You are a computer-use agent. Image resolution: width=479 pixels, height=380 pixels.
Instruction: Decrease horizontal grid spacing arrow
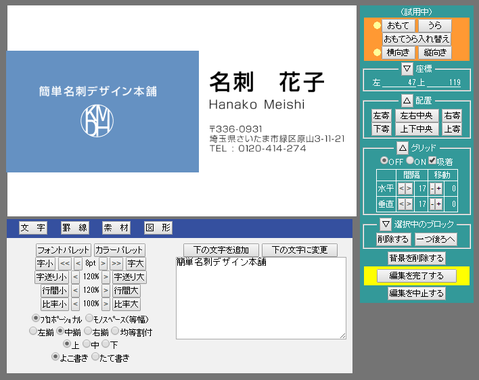tap(401, 189)
